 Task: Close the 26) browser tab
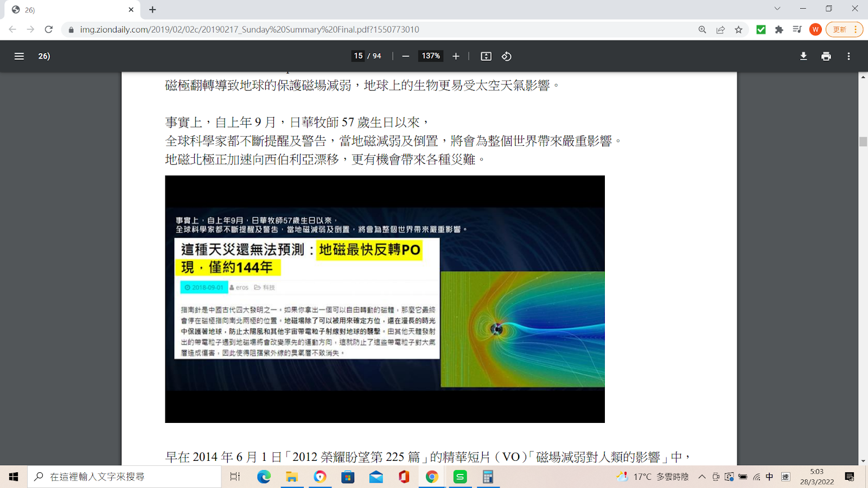pyautogui.click(x=131, y=10)
